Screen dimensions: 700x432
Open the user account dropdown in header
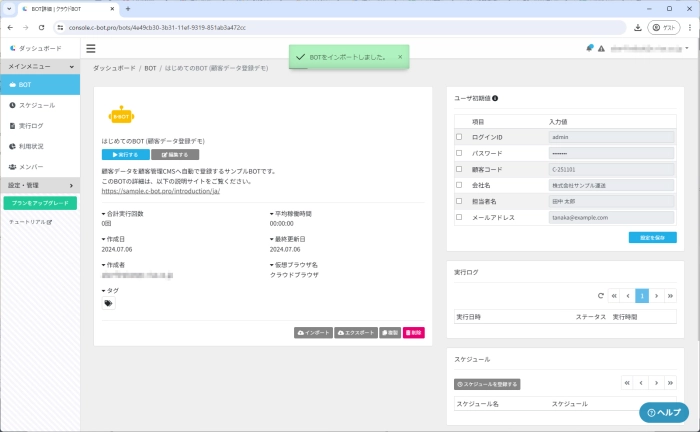(x=687, y=48)
